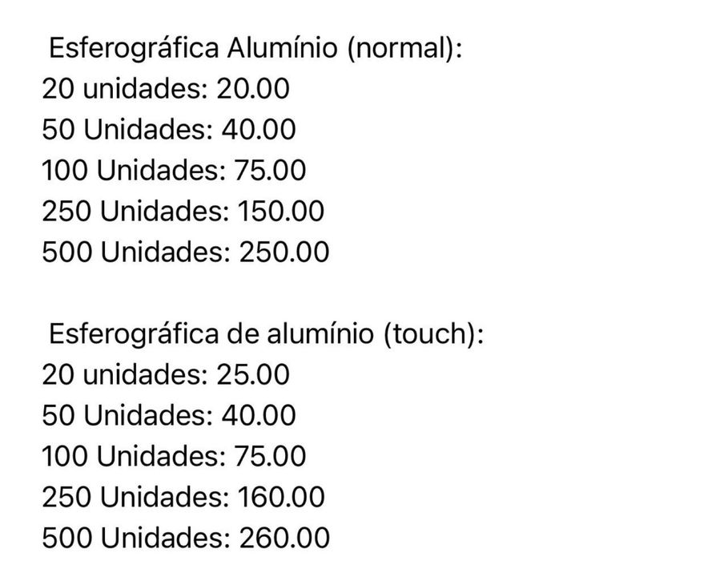Select the "20 unidades" label priced 20.00
The image size is (728, 561).
[125, 89]
